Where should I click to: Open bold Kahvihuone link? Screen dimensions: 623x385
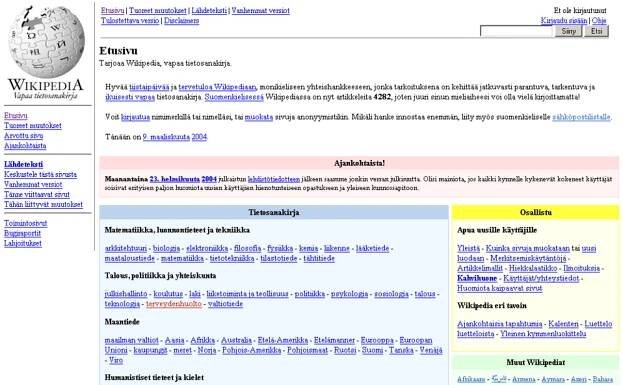(477, 278)
